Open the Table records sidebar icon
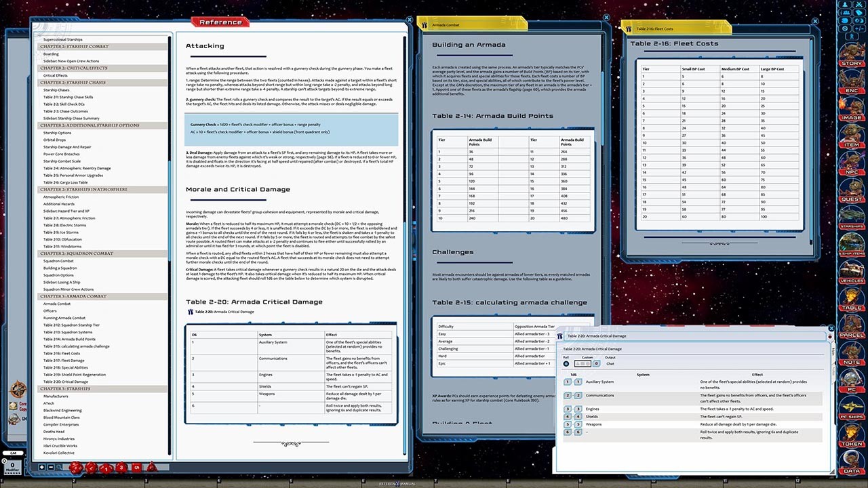 pos(852,306)
